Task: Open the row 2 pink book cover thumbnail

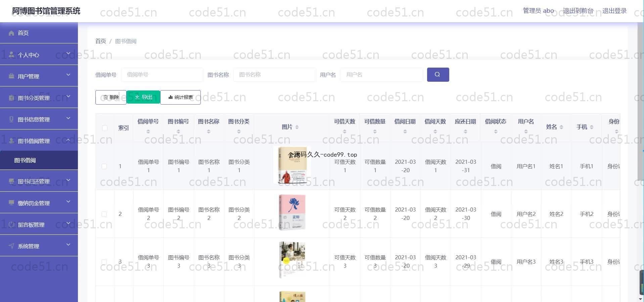Action: tap(292, 213)
